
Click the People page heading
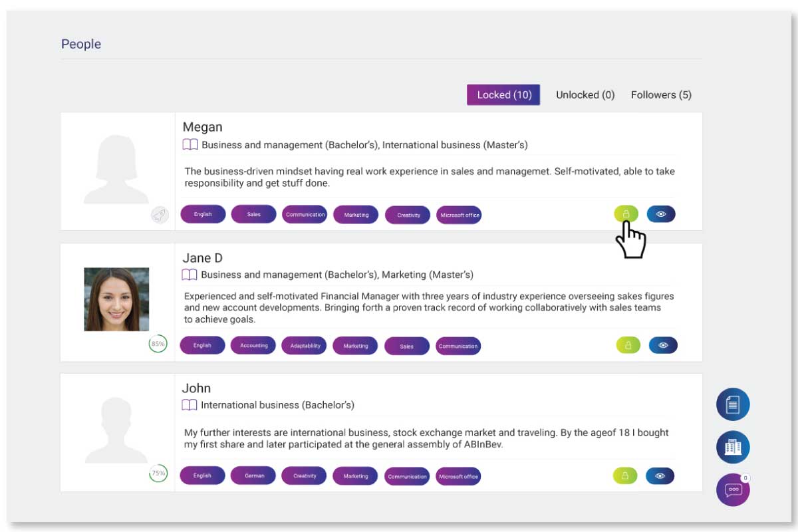[81, 45]
